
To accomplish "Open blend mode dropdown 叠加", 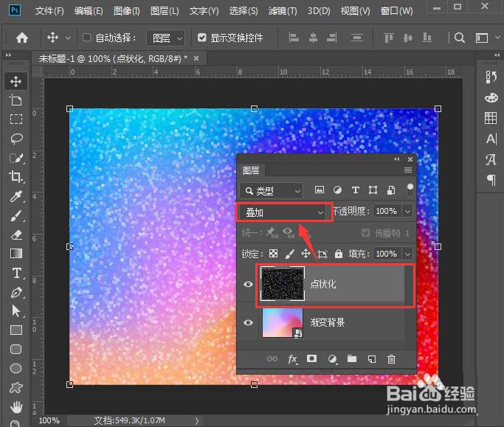I will 284,212.
